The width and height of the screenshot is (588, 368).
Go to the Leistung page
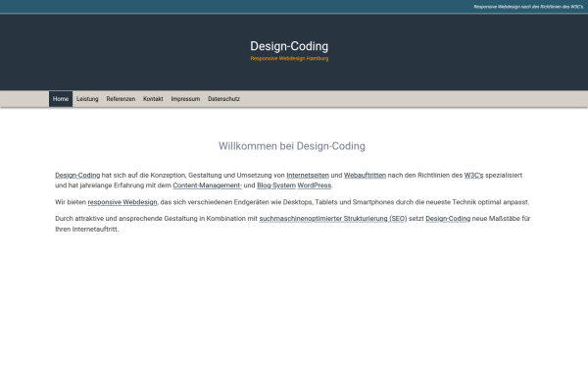click(87, 99)
